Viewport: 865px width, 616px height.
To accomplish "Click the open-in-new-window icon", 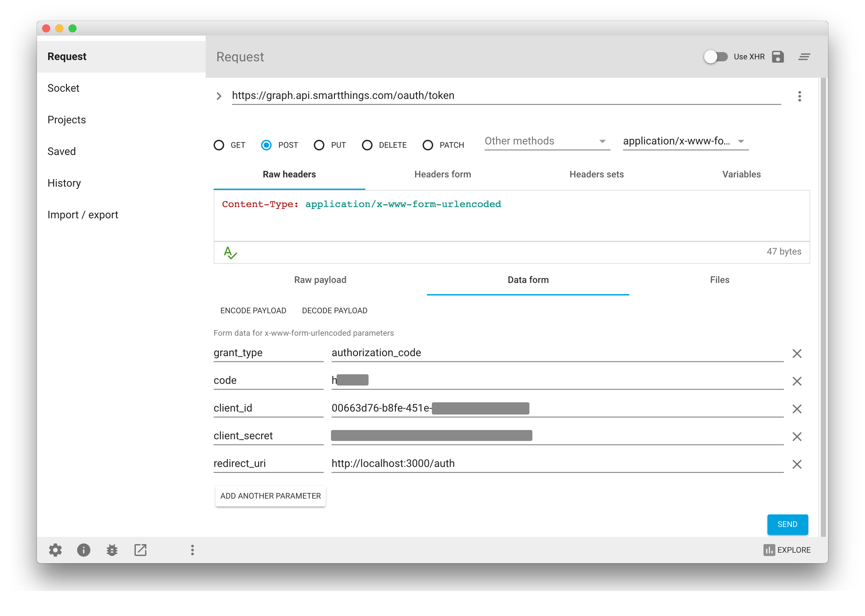I will [140, 550].
